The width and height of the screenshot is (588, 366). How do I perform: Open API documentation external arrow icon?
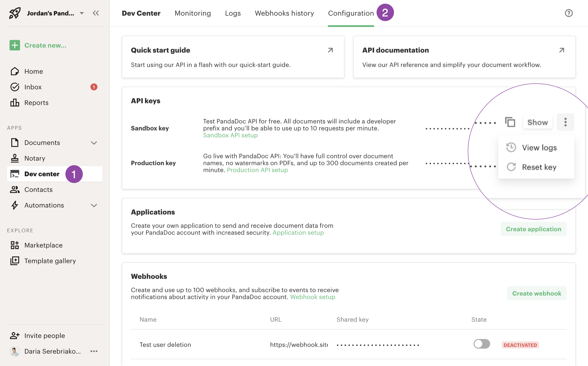pyautogui.click(x=562, y=50)
